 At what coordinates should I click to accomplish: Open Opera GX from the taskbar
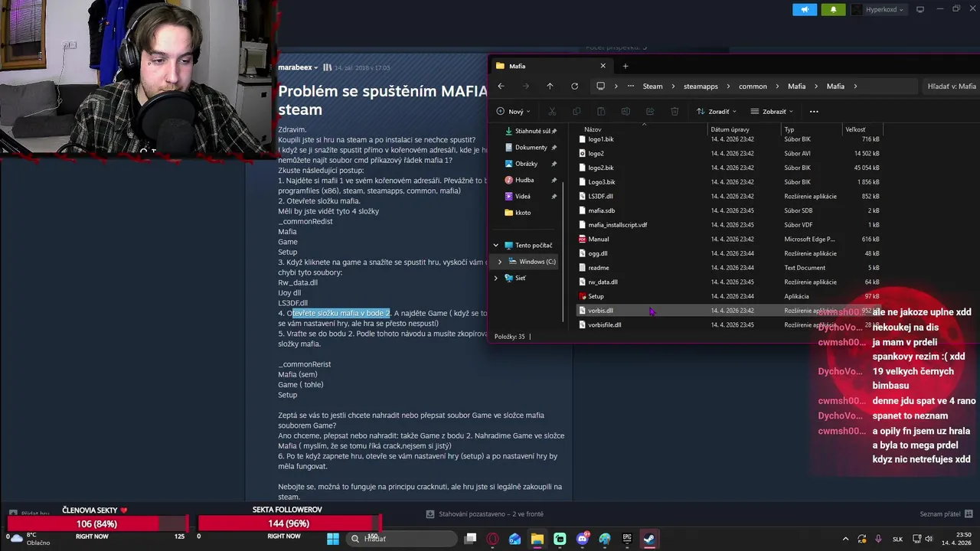[x=492, y=539]
